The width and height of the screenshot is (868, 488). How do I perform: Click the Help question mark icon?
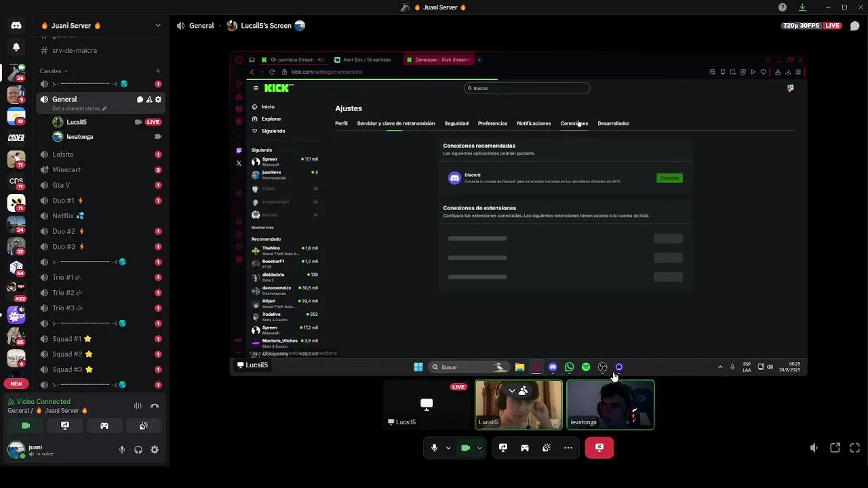(783, 7)
